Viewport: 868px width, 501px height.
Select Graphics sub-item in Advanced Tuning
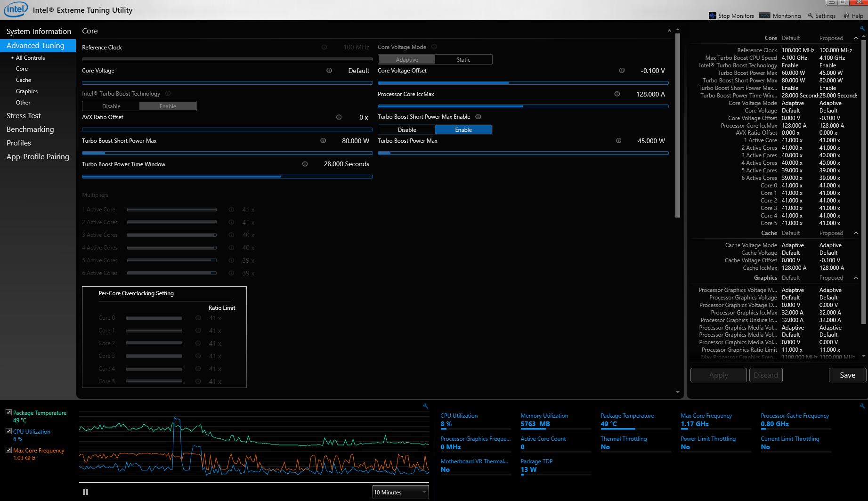click(27, 91)
